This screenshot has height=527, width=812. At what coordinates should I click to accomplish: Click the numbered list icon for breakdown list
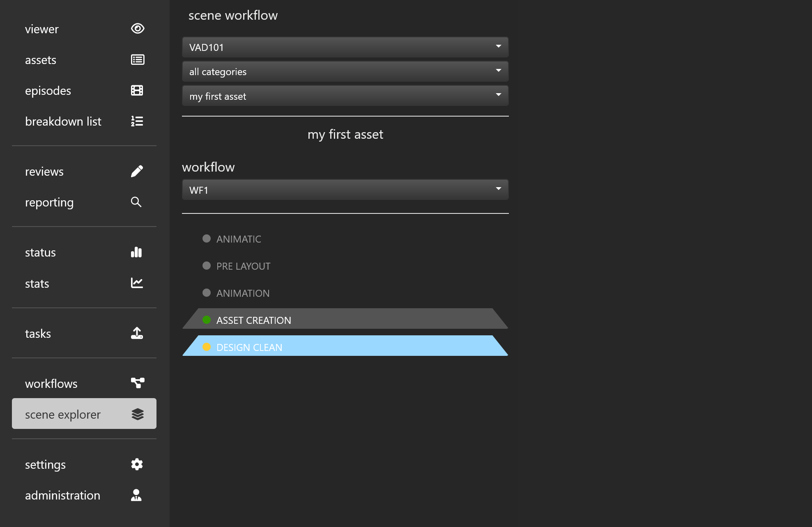(137, 121)
